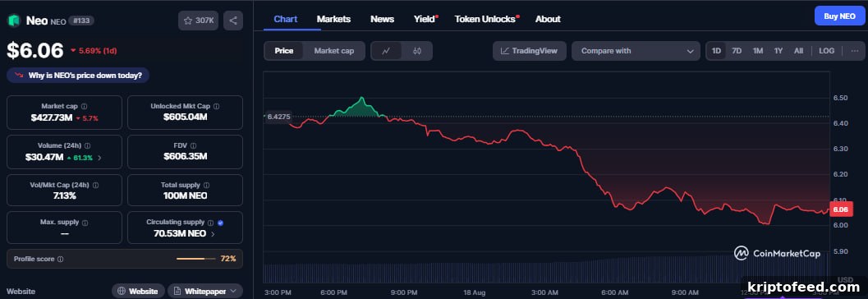Click Max. supply info icon
Screen dimensions: 868x299
[x=85, y=223]
